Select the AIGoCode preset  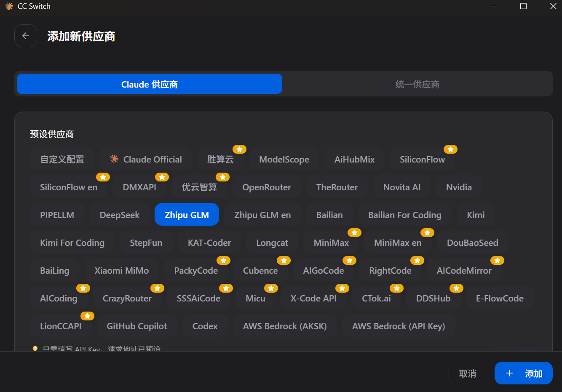pos(324,270)
